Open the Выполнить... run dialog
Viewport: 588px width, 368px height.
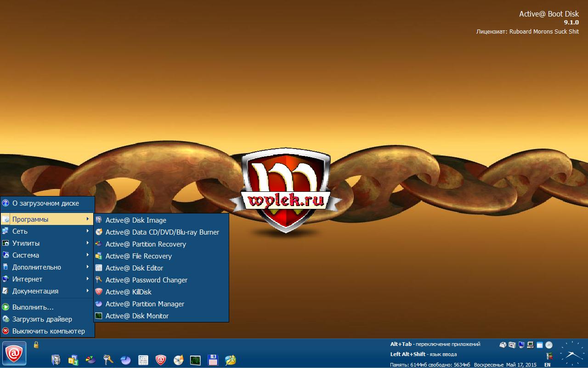33,307
